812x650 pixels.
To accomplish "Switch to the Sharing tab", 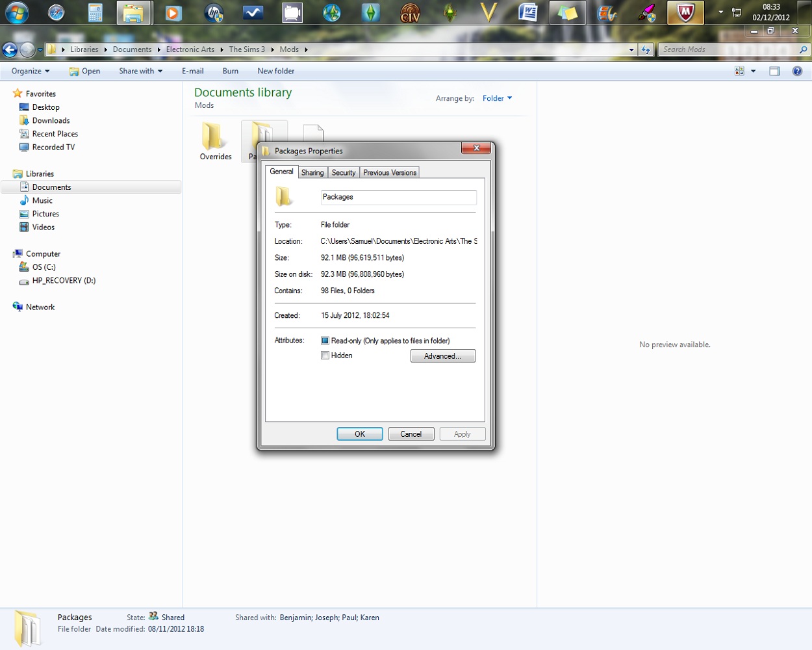I will click(312, 172).
